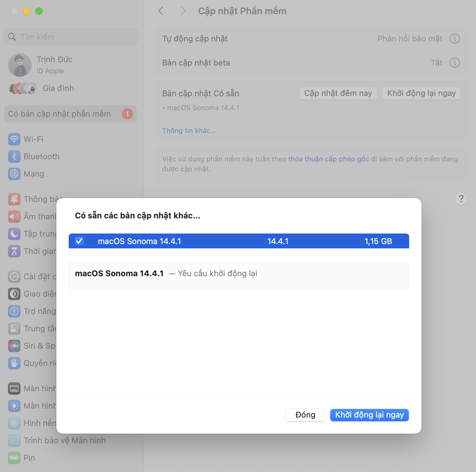476x472 pixels.
Task: Select the Mạng globe icon
Action: pyautogui.click(x=14, y=174)
